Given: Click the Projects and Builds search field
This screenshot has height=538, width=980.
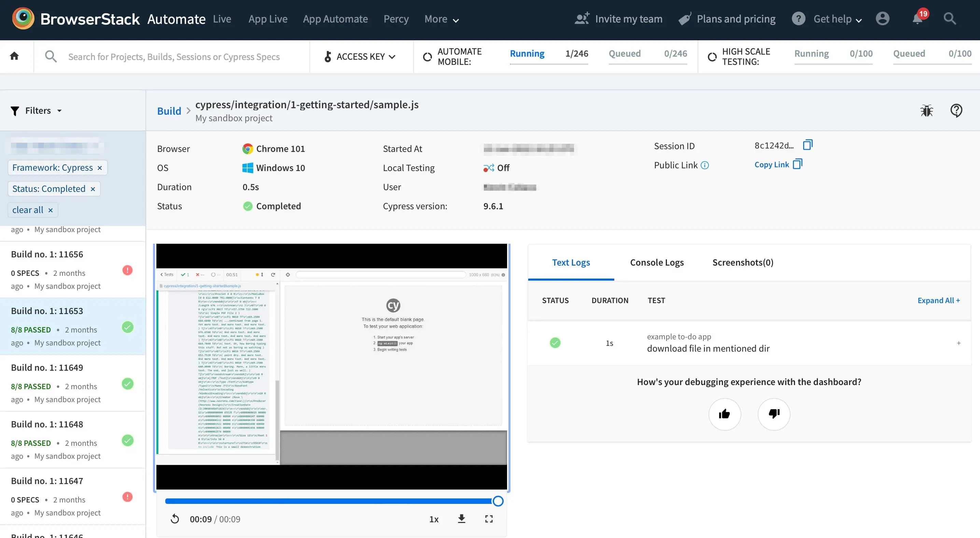Looking at the screenshot, I should point(174,57).
